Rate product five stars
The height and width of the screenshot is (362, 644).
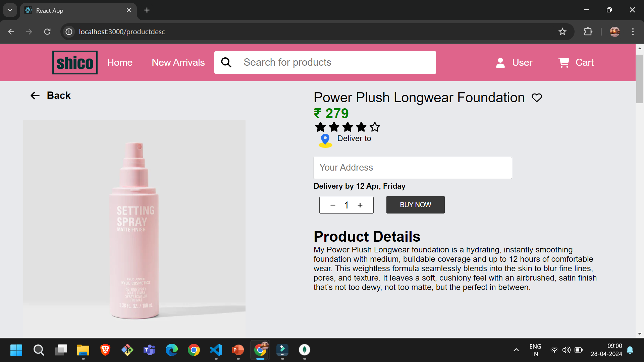375,127
